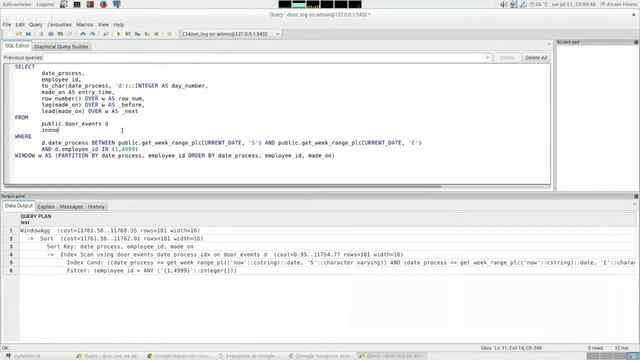Select the Sort Key row in query plan
Screen dimensions: 640x360
pos(327,247)
